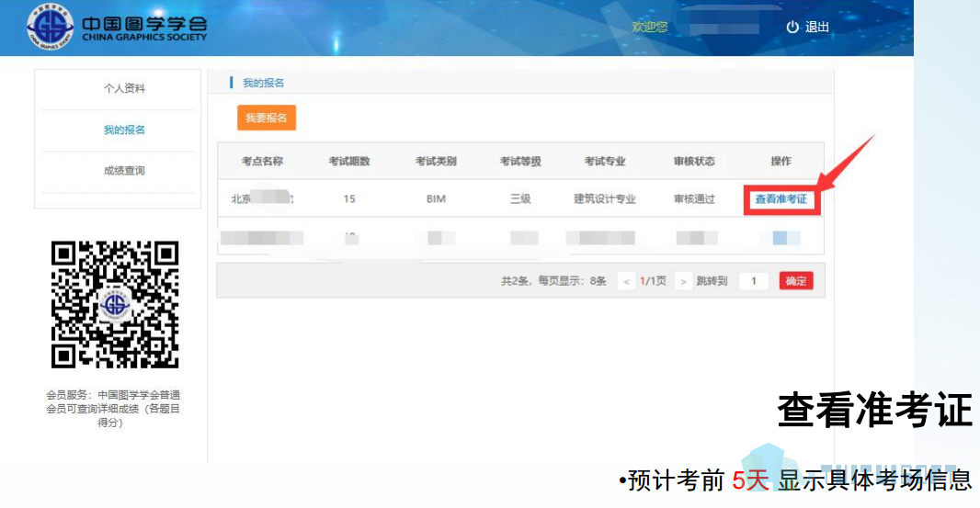
Task: Click the 会员服务 description text
Action: (x=112, y=409)
